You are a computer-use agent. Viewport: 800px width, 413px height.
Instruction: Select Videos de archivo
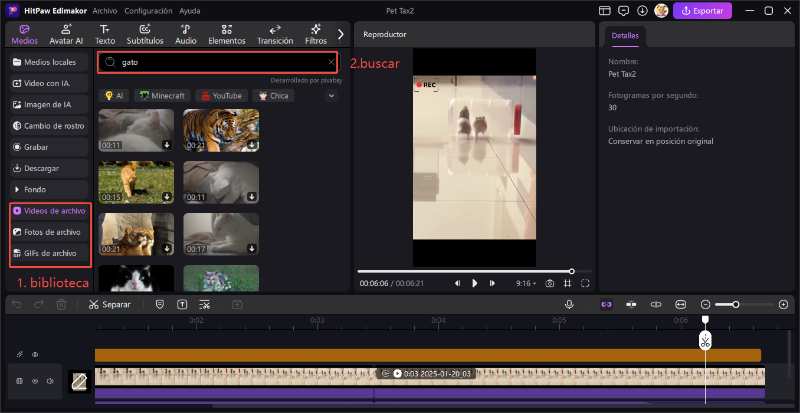(49, 211)
